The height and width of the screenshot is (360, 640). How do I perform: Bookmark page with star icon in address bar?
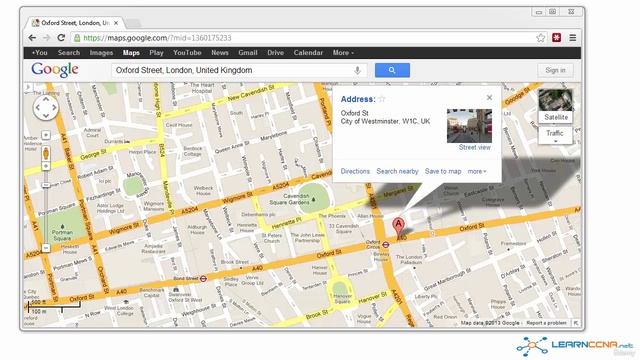click(540, 38)
